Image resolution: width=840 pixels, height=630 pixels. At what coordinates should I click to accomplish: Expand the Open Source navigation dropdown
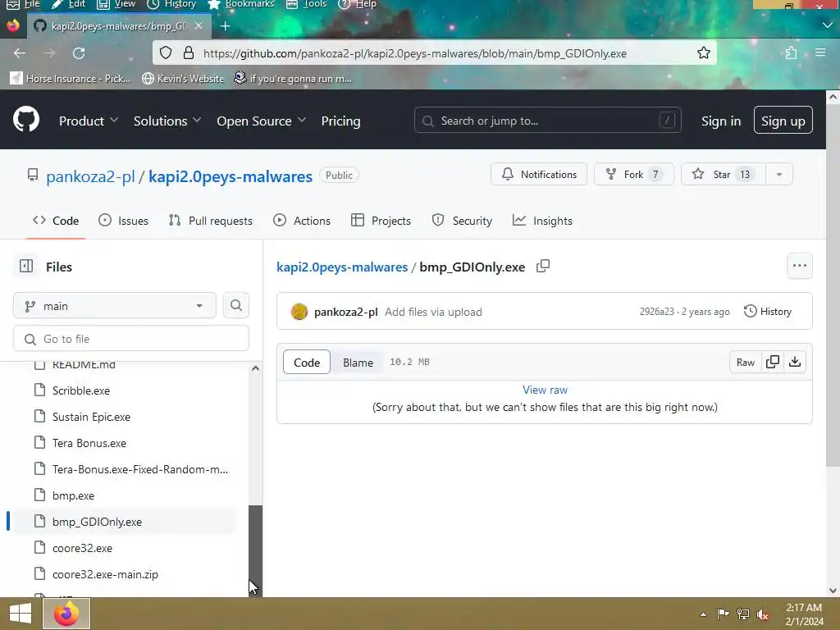click(262, 121)
